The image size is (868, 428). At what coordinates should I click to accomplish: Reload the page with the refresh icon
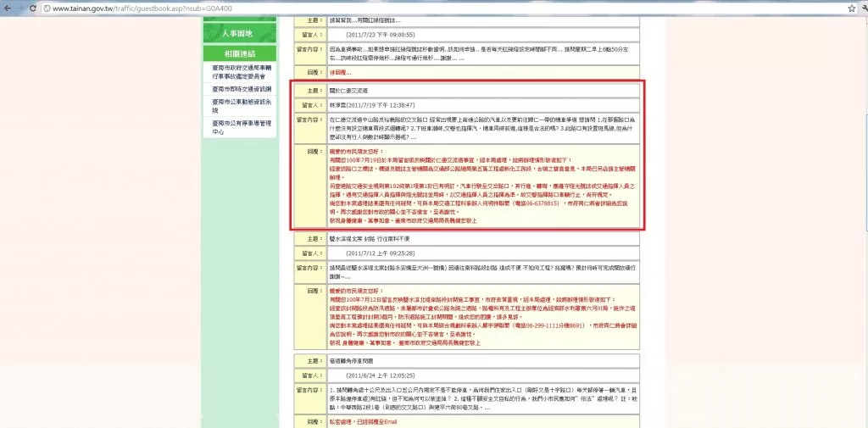(x=33, y=8)
